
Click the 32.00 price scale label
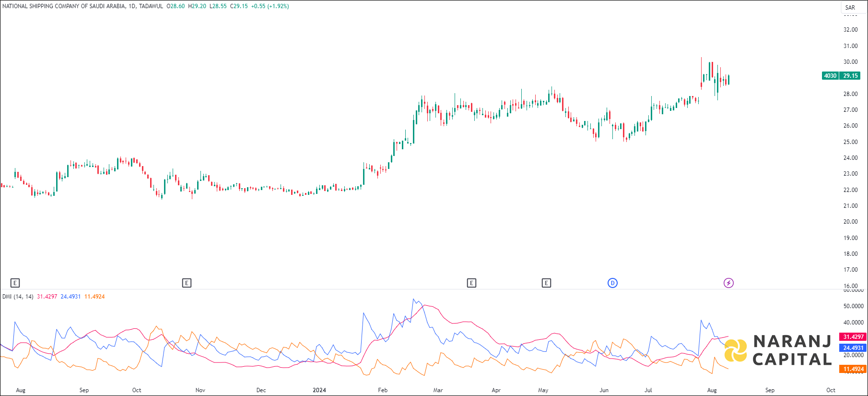(x=850, y=30)
